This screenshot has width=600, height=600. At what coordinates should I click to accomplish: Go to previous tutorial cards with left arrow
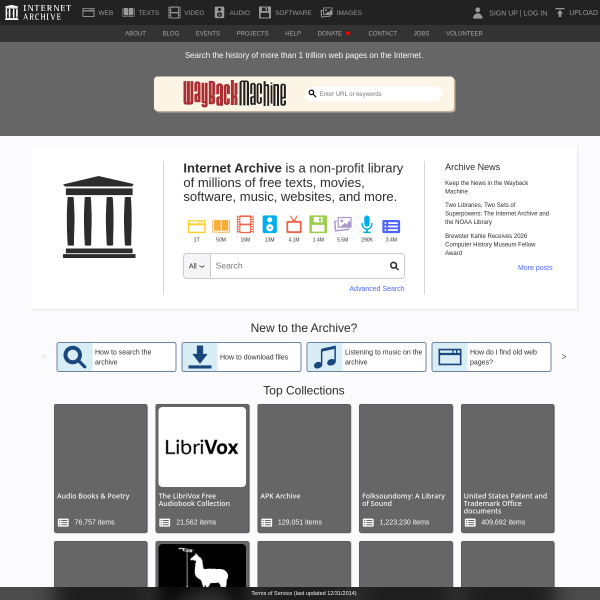[44, 357]
